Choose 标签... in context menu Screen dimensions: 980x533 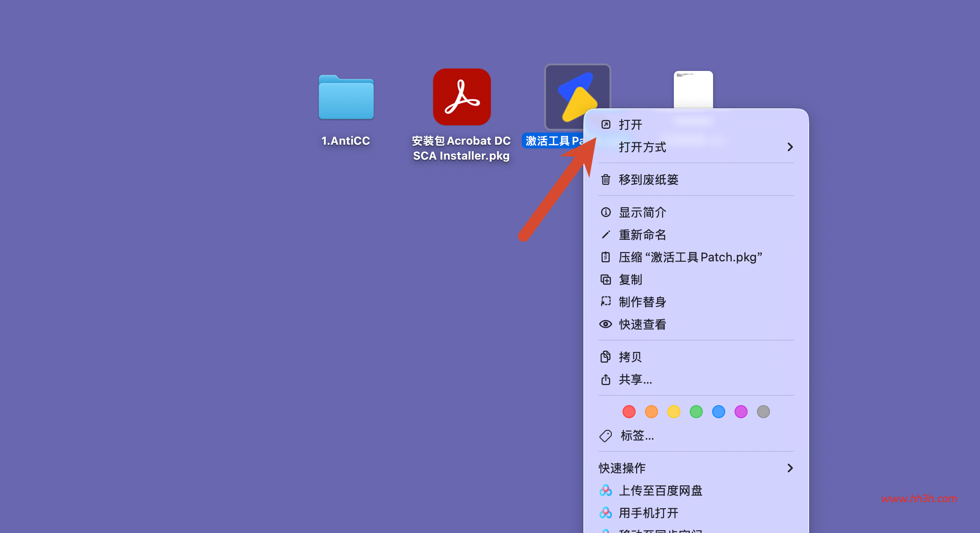pyautogui.click(x=696, y=436)
